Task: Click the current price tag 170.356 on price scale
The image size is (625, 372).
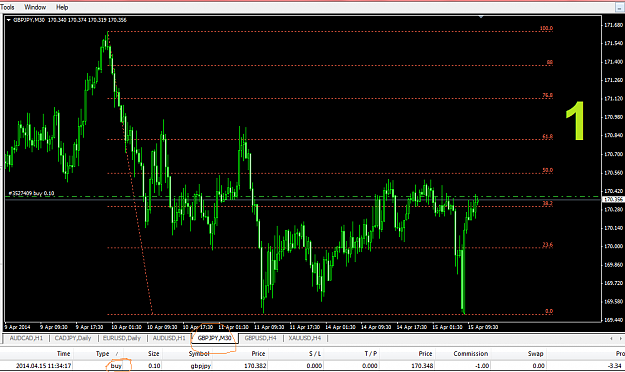Action: coord(613,199)
